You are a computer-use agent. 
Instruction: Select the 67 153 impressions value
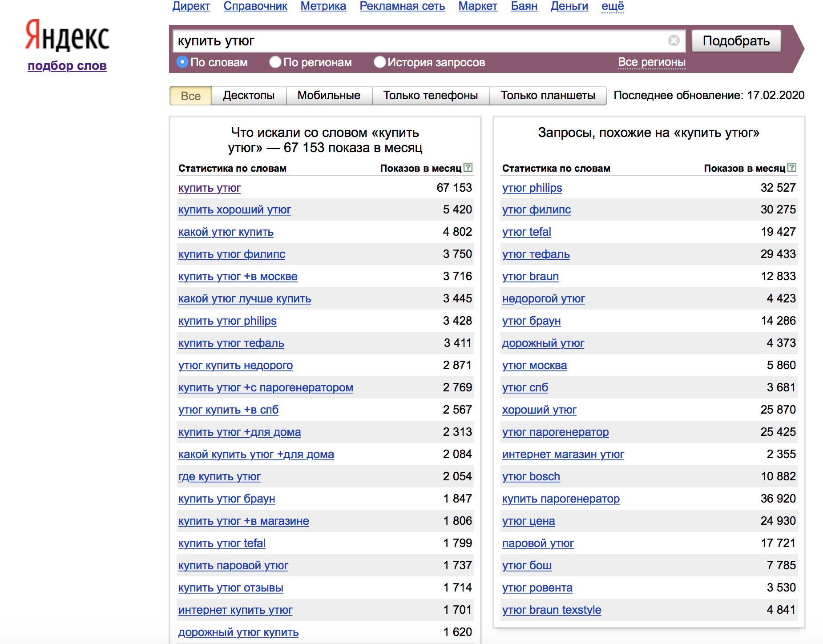click(454, 188)
